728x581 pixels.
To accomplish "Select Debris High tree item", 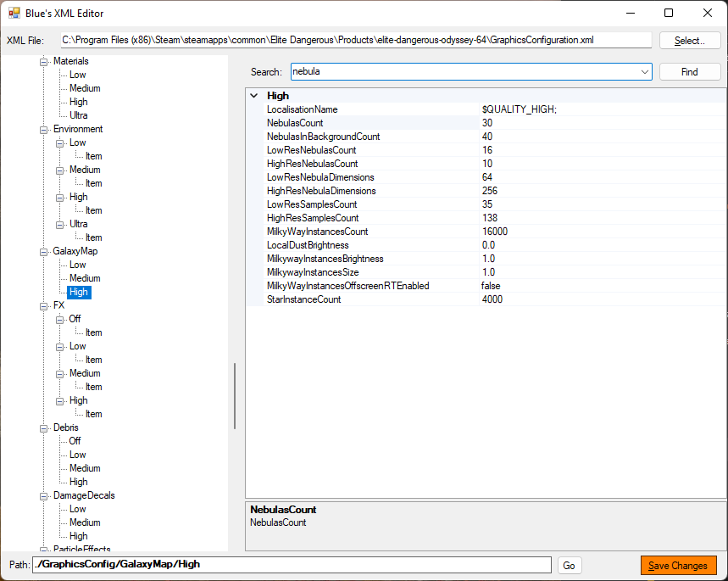I will [78, 482].
